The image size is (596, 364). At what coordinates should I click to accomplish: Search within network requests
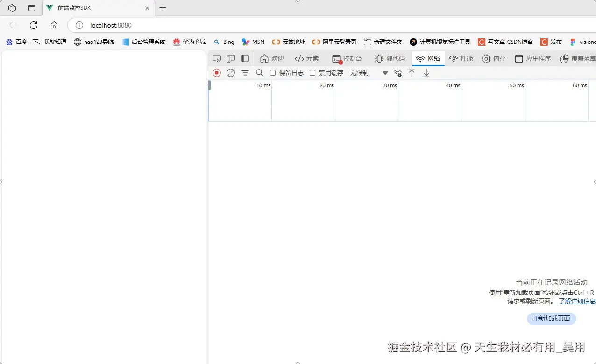pyautogui.click(x=259, y=73)
